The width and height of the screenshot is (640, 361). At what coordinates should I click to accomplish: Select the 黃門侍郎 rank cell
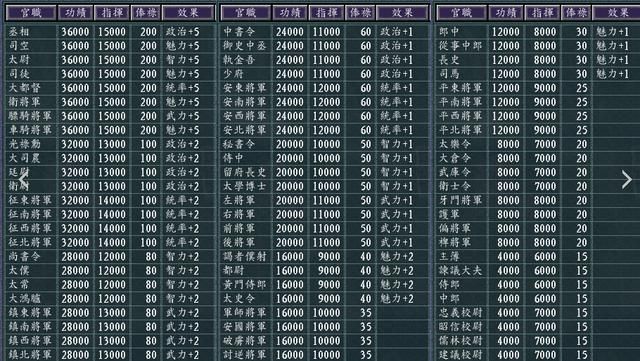point(244,285)
